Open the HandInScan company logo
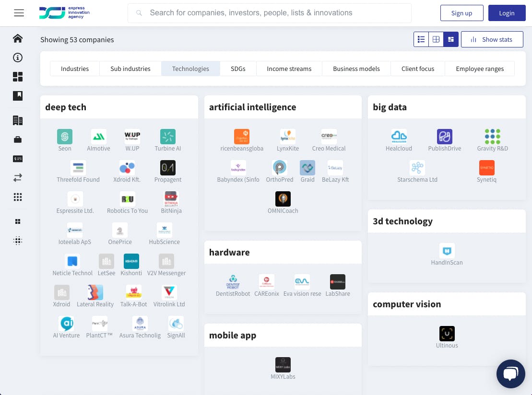The image size is (532, 395). (x=447, y=251)
